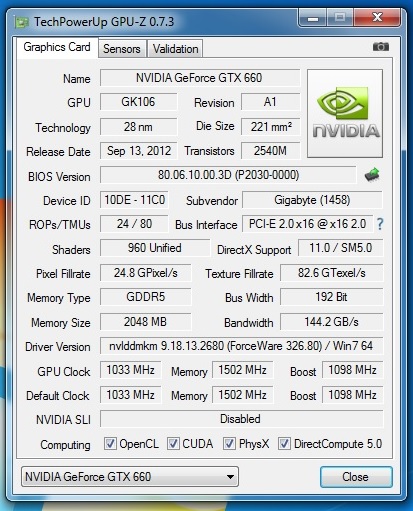Click the NVIDIA SLI field showing Disabled

pos(241,419)
